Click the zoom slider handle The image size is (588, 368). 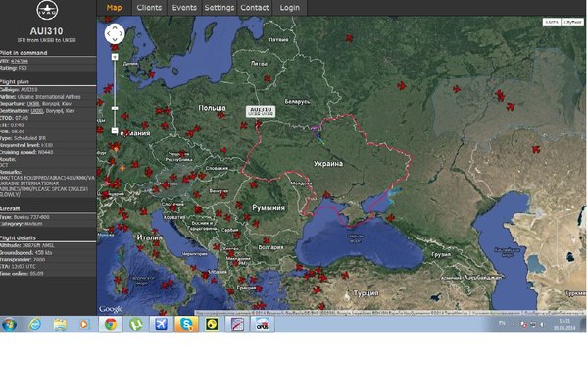[x=115, y=109]
